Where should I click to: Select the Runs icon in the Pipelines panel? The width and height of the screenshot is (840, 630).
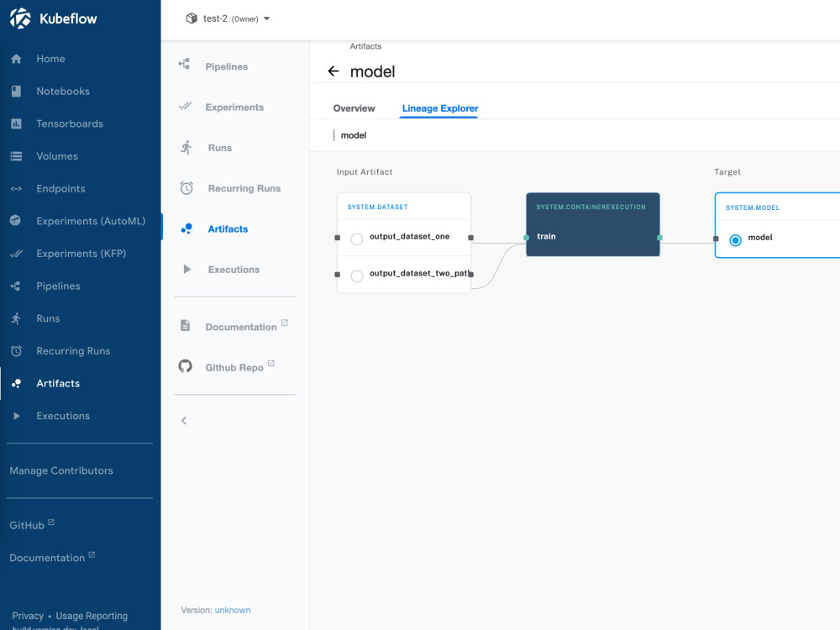click(x=185, y=147)
